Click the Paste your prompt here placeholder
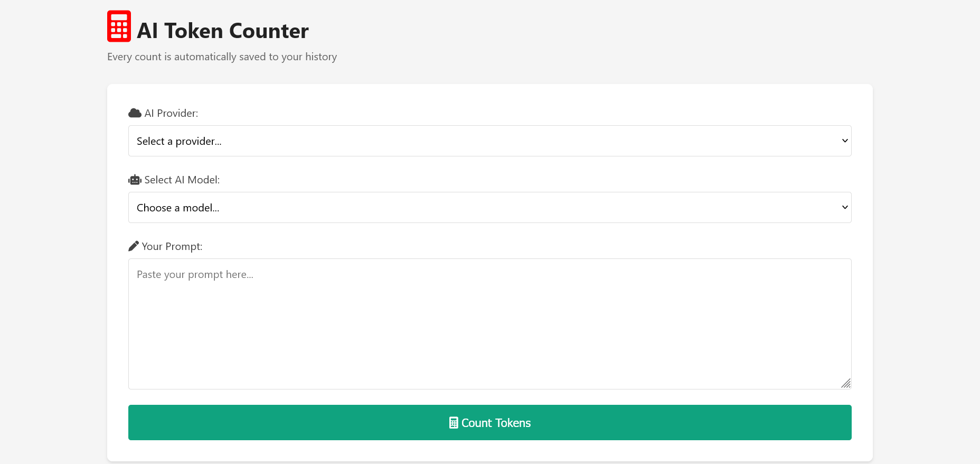 (x=195, y=274)
